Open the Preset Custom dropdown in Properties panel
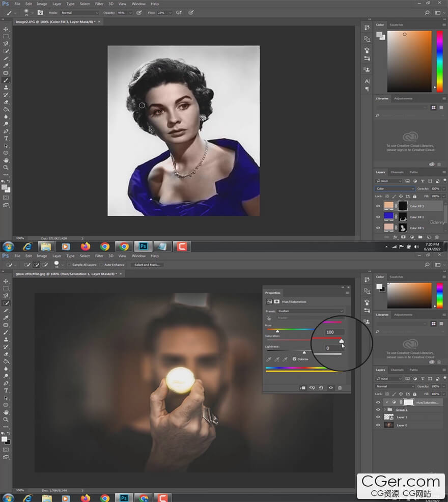The image size is (448, 502). 311,311
